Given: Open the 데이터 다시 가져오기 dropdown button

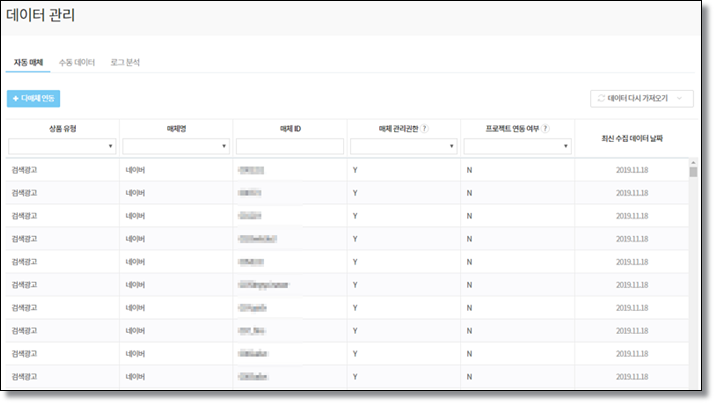Looking at the screenshot, I should coord(642,98).
